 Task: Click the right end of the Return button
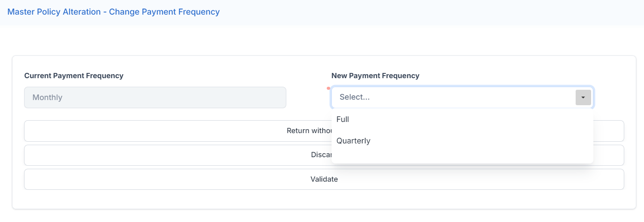(610, 131)
